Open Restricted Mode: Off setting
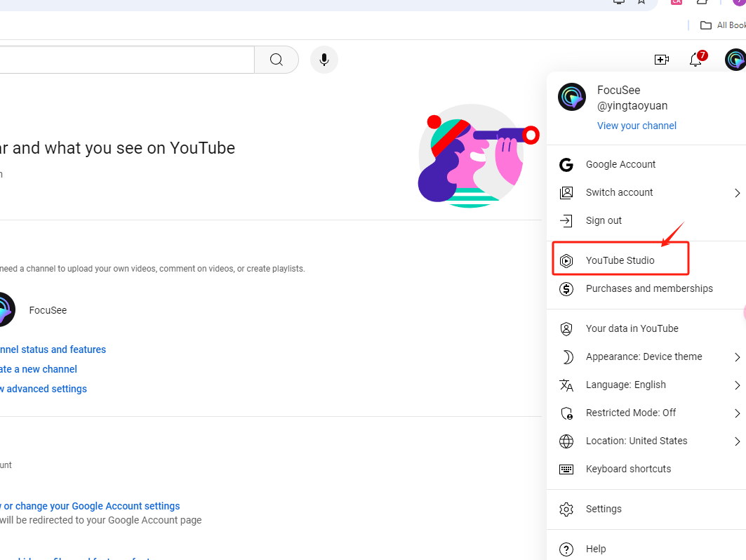 tap(630, 413)
